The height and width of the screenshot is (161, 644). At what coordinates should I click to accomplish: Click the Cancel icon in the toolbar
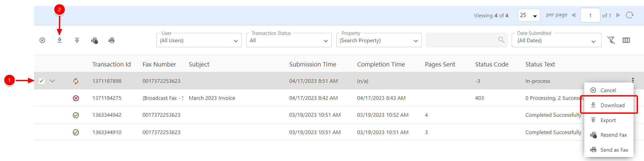coord(42,40)
